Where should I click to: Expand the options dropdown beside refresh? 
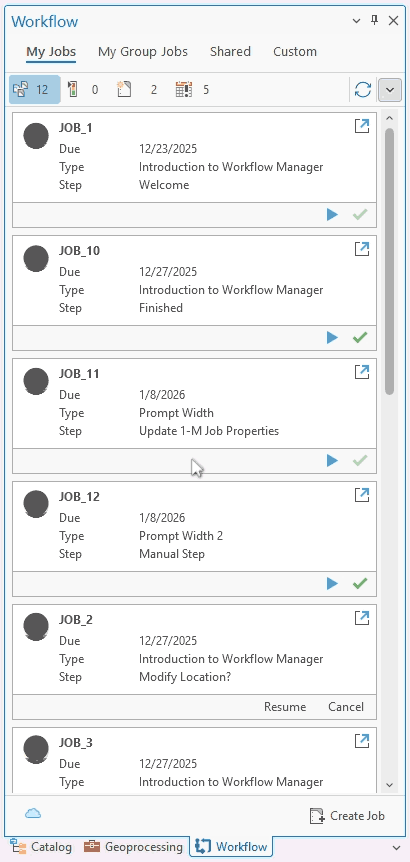coord(390,90)
